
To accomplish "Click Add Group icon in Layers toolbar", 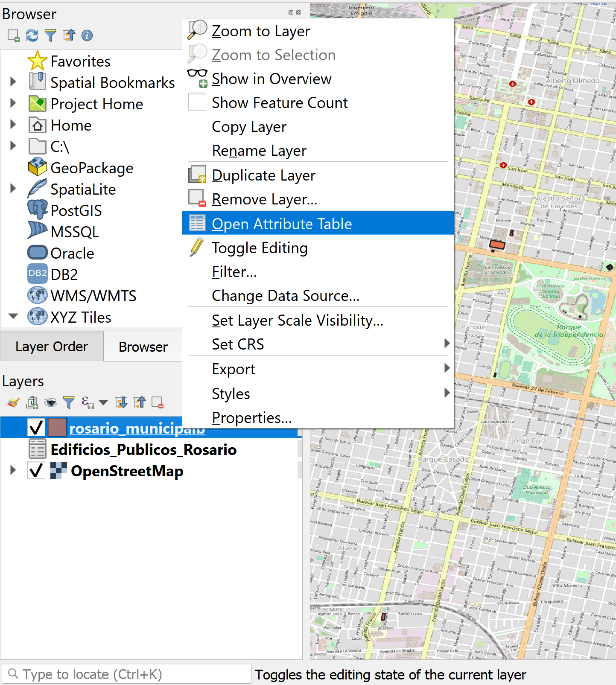I will 32,402.
